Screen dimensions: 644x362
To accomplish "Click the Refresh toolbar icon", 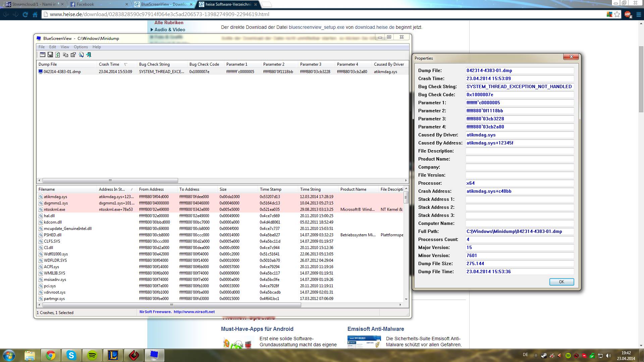I will 58,55.
